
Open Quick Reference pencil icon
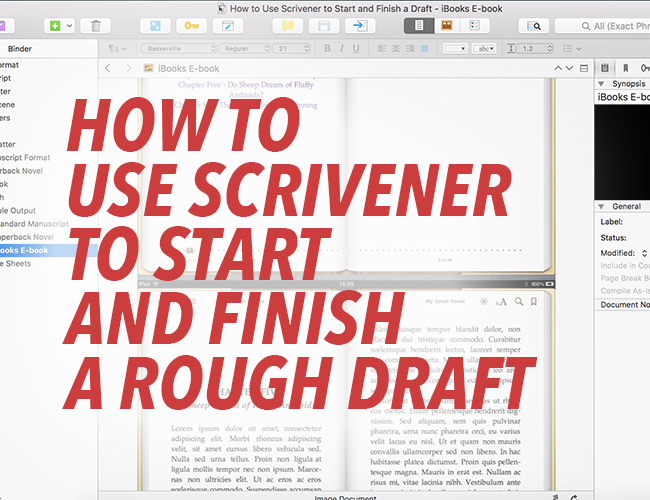coord(228,26)
